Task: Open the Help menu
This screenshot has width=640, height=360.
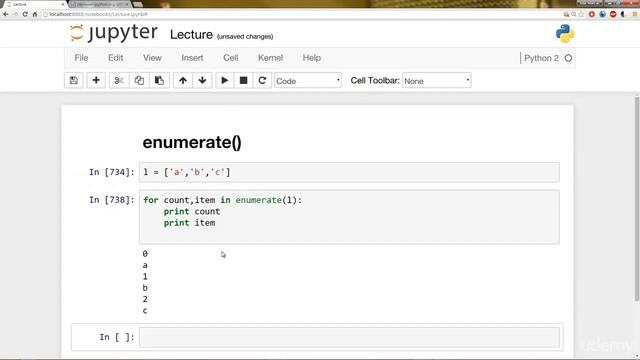Action: (x=311, y=58)
